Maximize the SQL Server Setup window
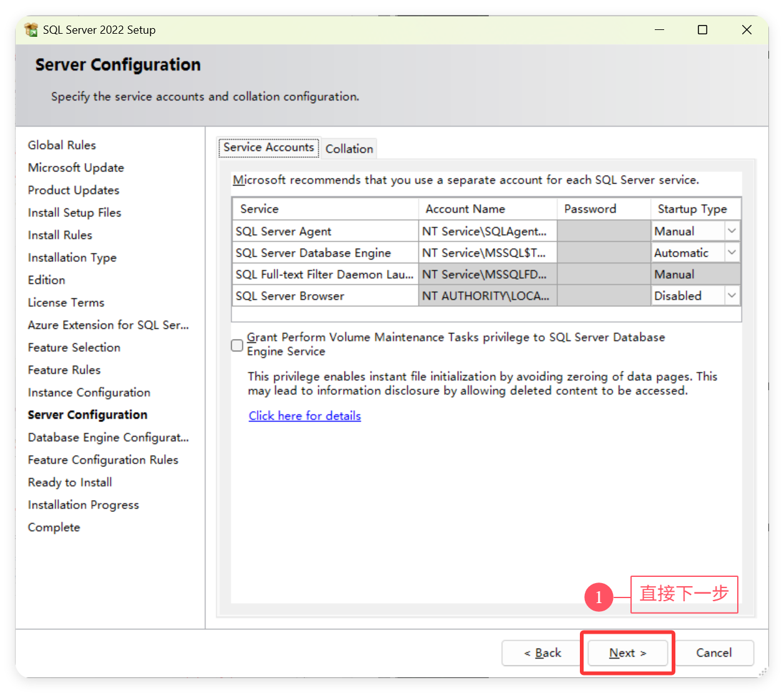 click(703, 29)
